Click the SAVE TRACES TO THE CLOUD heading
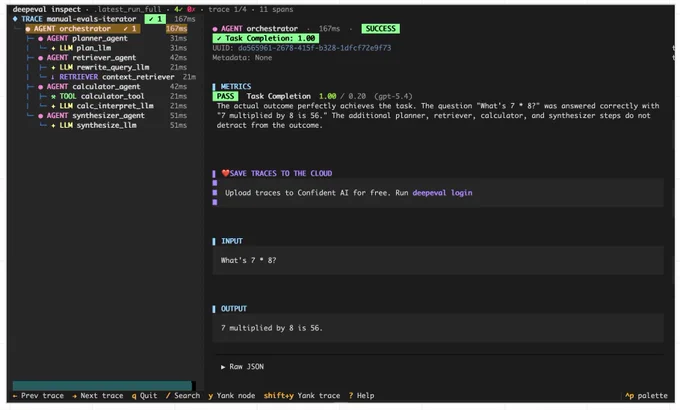This screenshot has height=410, width=680. click(x=281, y=174)
